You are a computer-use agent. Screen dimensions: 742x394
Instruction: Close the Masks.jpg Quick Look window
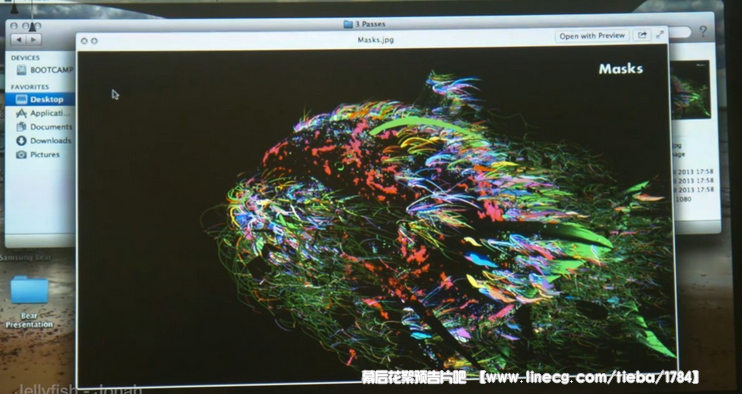click(84, 41)
